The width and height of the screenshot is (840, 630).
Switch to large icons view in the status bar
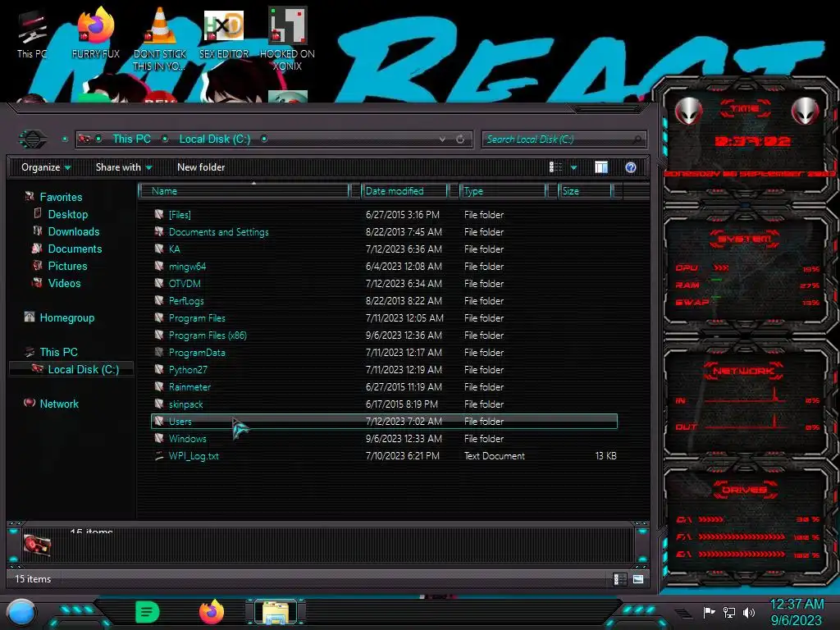coord(637,579)
